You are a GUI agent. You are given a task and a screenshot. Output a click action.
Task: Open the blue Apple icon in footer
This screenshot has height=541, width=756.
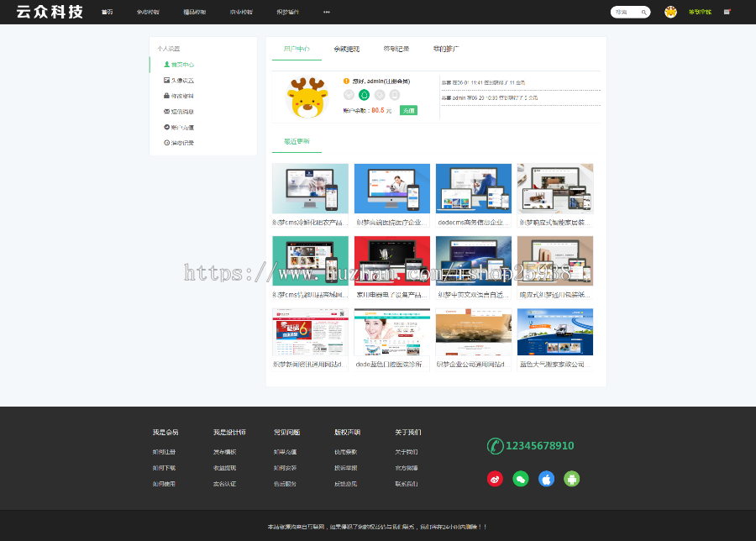pyautogui.click(x=546, y=479)
